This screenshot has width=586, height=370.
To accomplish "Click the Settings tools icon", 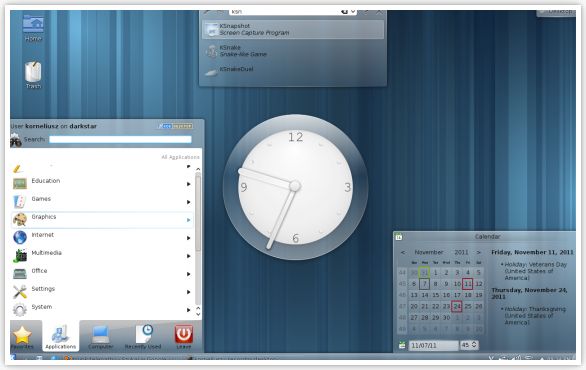I will [x=20, y=292].
